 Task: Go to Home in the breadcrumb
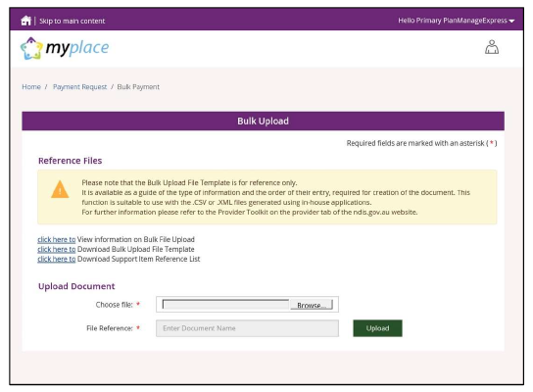31,87
